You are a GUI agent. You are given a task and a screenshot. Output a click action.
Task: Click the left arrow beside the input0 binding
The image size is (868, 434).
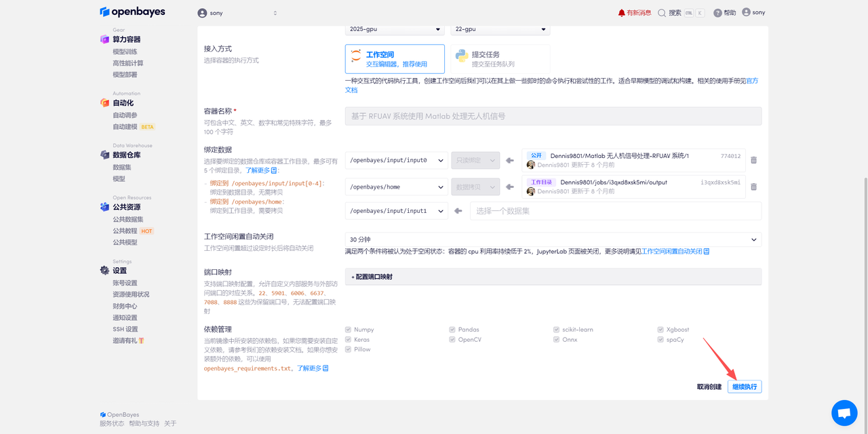click(511, 161)
